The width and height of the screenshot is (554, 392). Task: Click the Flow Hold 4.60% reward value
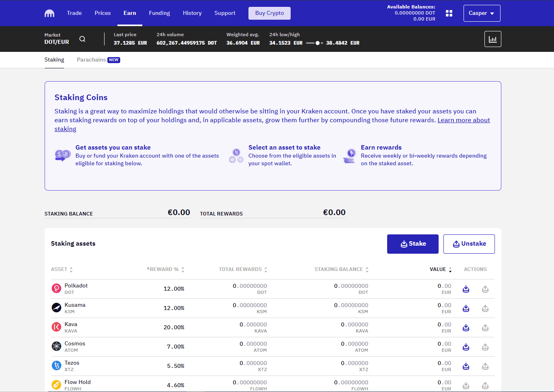[x=176, y=385]
